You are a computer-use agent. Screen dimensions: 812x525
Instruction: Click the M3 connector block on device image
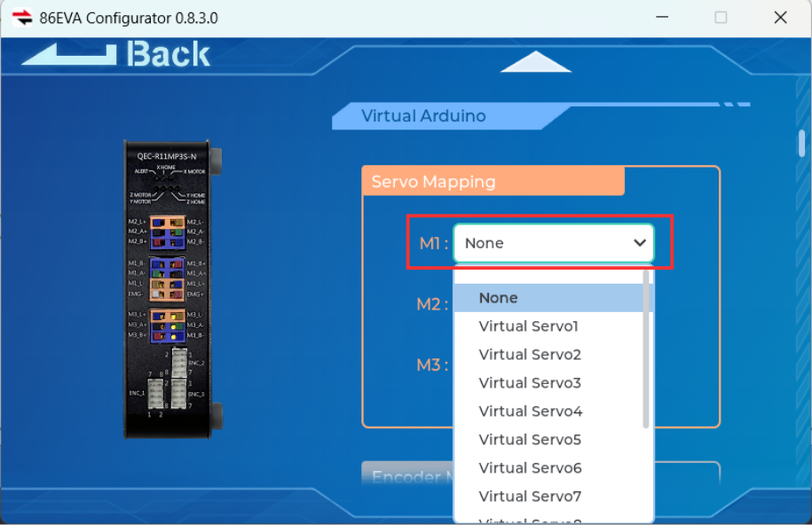pyautogui.click(x=167, y=326)
